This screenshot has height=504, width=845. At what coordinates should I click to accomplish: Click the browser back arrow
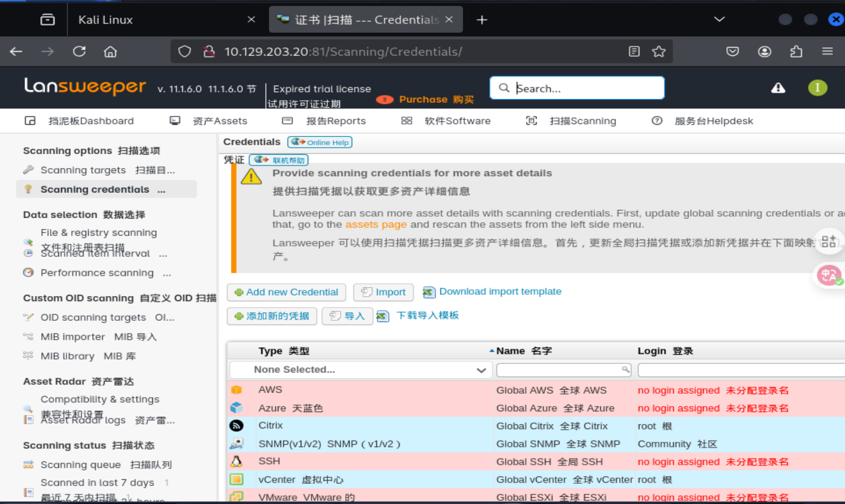(x=16, y=51)
